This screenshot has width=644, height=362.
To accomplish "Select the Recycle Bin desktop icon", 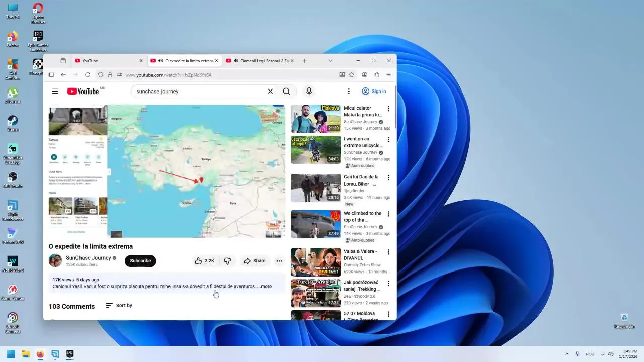I will 624,320.
